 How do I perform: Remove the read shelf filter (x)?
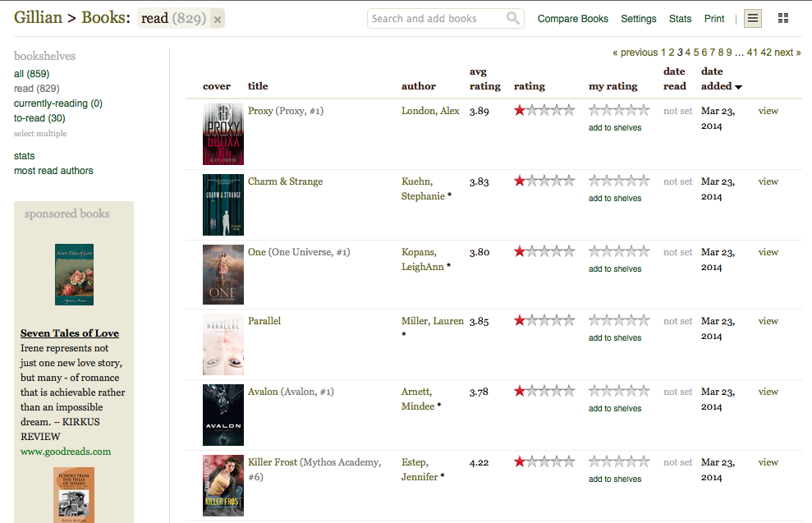(218, 20)
